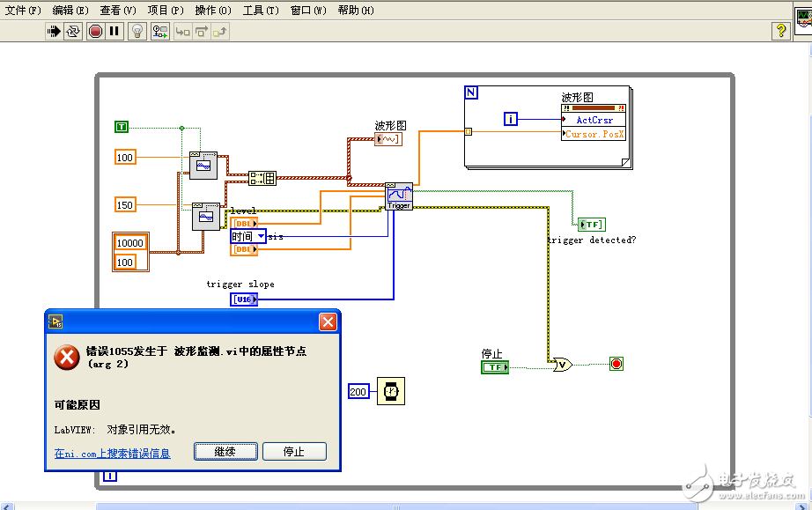Click the While Loop stop condition terminal

coord(616,364)
